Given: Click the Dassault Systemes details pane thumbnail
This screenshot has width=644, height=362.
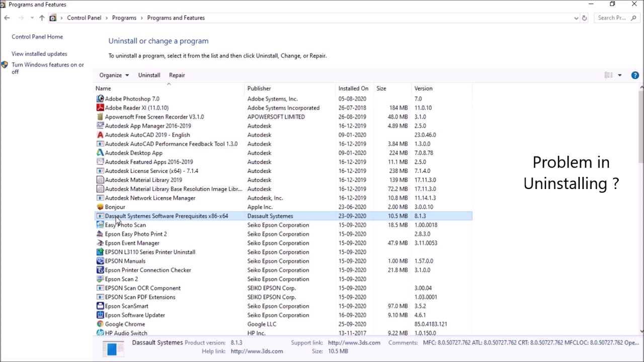Looking at the screenshot, I should (112, 348).
